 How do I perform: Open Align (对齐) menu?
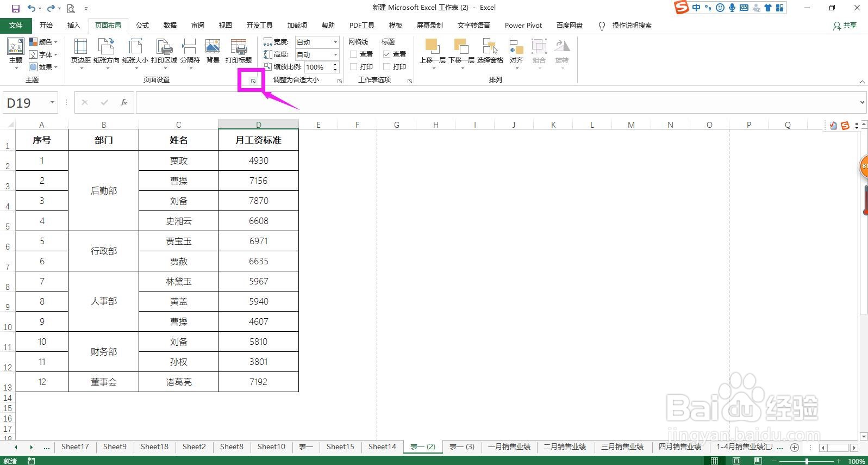(516, 53)
